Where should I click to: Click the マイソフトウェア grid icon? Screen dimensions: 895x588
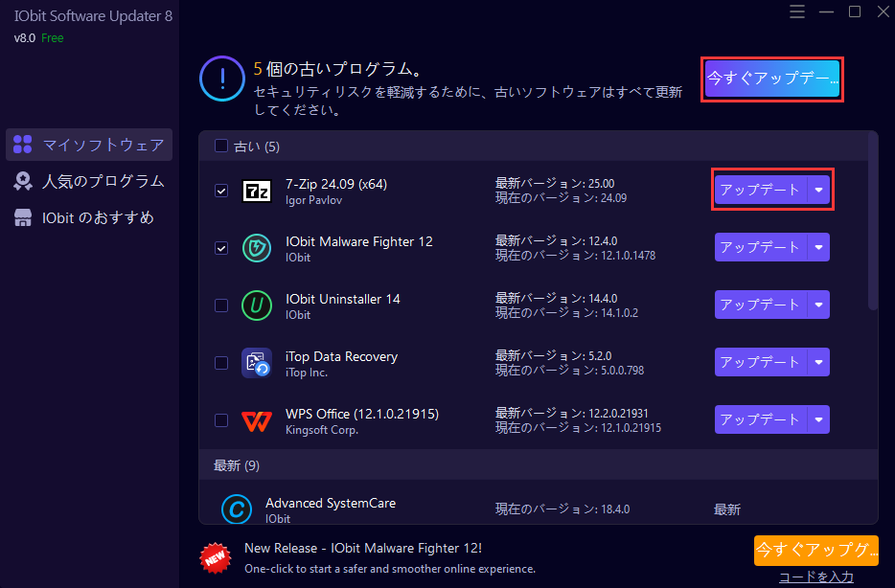click(x=23, y=145)
